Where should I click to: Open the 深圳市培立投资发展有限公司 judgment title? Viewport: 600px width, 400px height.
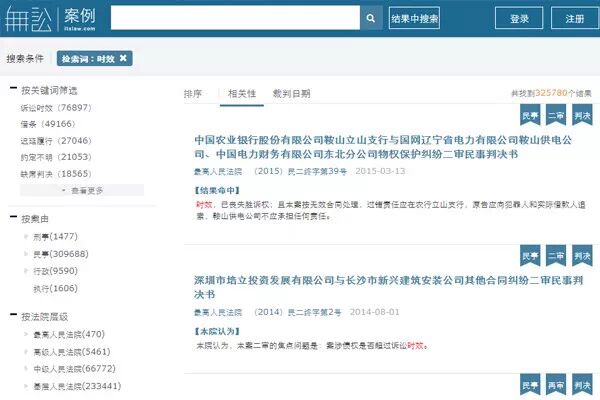pyautogui.click(x=388, y=287)
